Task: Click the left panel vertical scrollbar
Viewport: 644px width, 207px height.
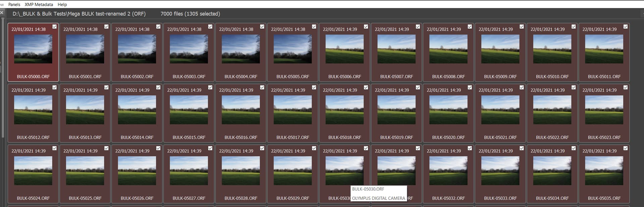Action: (x=3, y=77)
